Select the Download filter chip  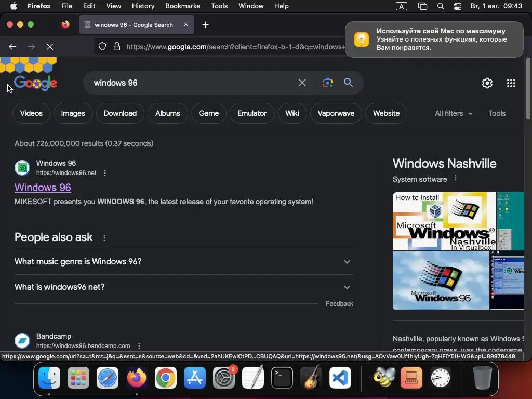[120, 113]
